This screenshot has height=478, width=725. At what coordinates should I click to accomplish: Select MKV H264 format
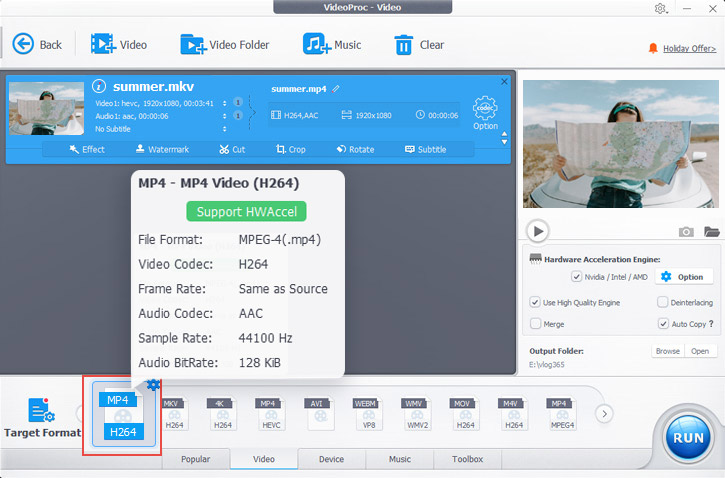click(x=174, y=414)
